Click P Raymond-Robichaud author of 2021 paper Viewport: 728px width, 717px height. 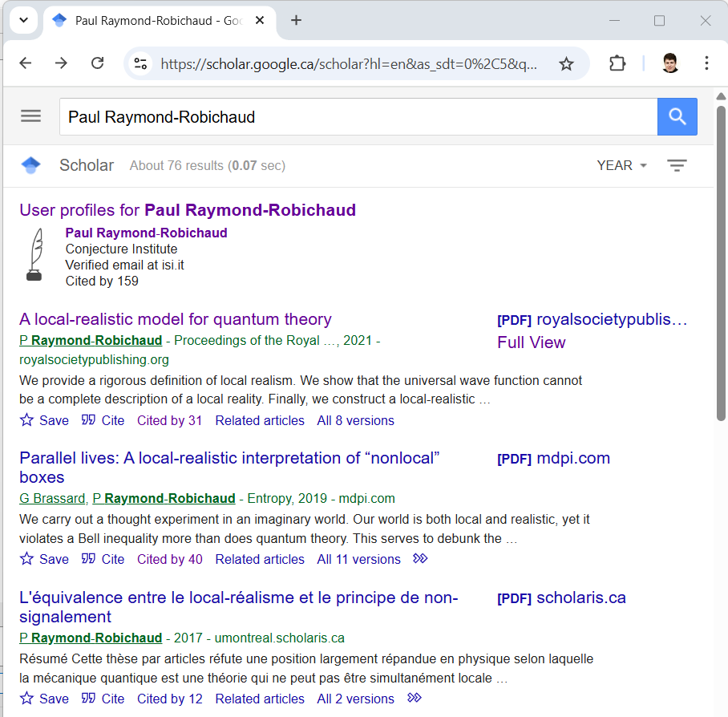[x=91, y=340]
